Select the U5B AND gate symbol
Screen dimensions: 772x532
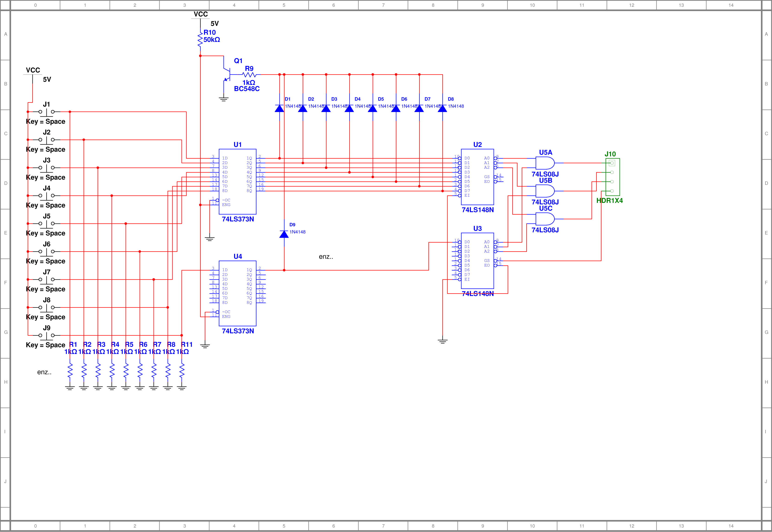click(x=545, y=191)
